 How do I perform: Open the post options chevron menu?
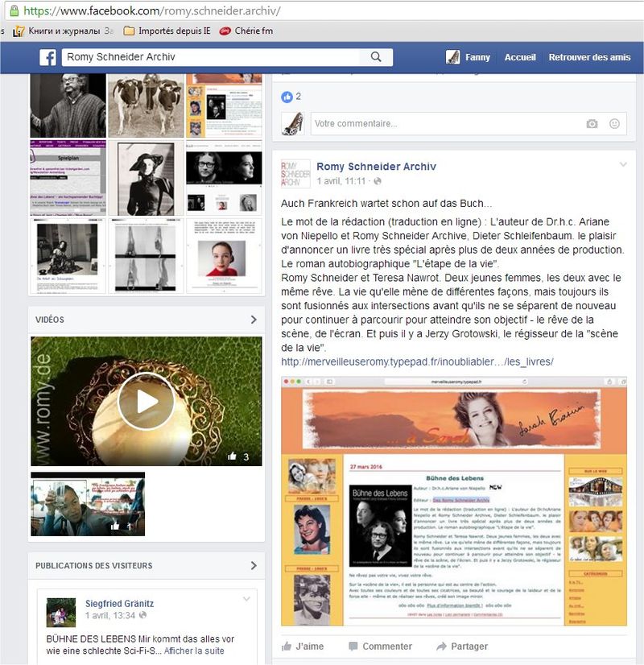coord(623,164)
